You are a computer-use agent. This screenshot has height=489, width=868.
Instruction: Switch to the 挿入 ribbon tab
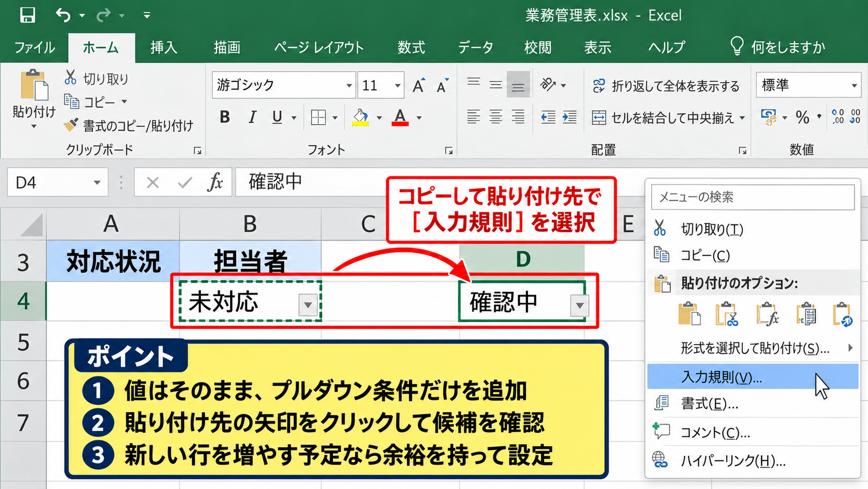(x=164, y=47)
